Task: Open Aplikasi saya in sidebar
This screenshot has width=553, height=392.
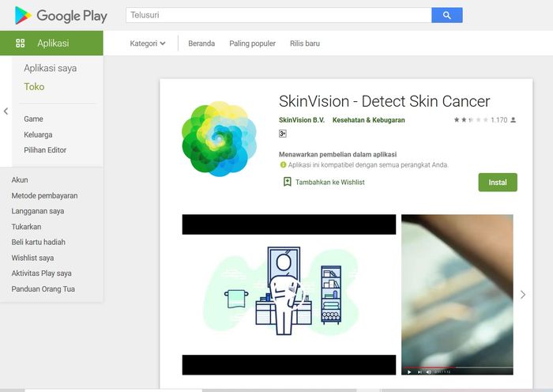Action: tap(50, 68)
